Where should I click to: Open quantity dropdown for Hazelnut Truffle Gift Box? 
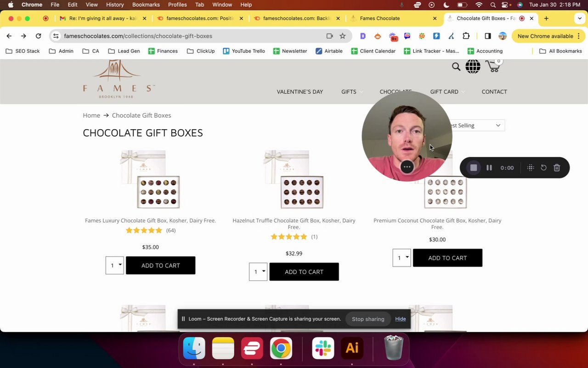(x=258, y=272)
